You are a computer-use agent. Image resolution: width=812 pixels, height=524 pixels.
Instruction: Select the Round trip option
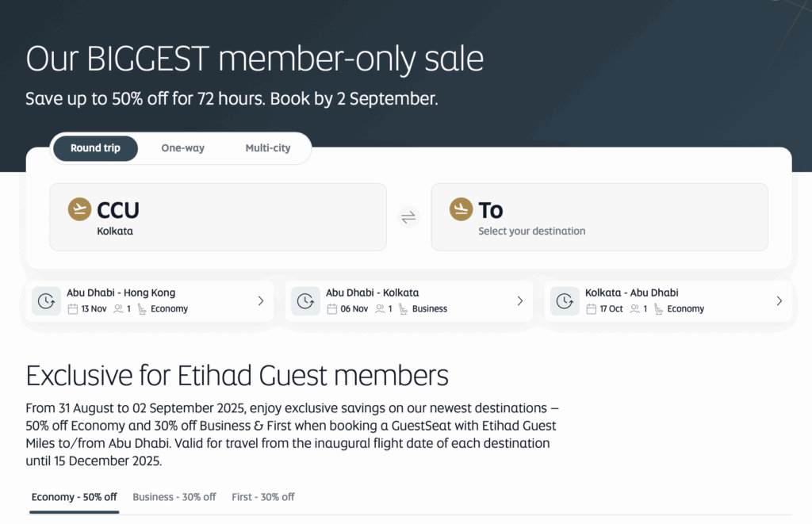pos(94,148)
